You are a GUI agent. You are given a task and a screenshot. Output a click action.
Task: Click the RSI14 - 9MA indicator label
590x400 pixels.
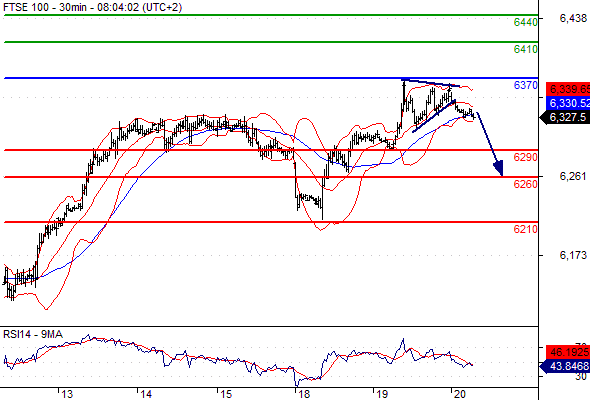click(33, 334)
